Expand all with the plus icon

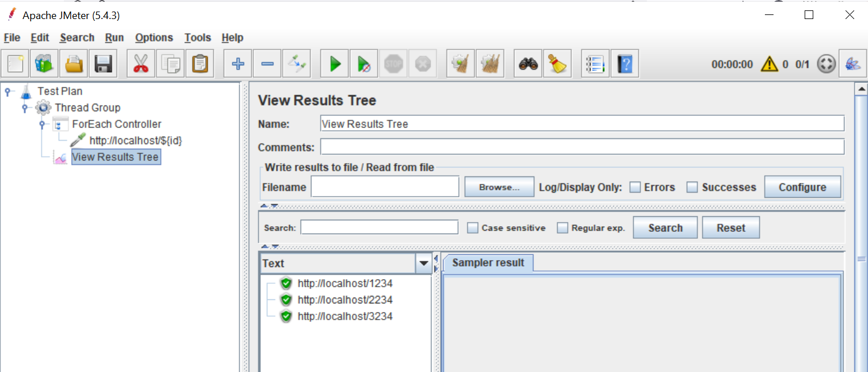[237, 63]
